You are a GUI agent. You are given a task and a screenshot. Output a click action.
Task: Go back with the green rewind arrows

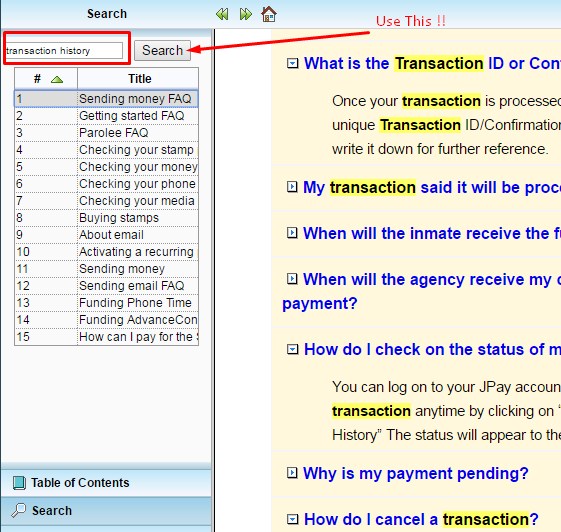pyautogui.click(x=222, y=15)
